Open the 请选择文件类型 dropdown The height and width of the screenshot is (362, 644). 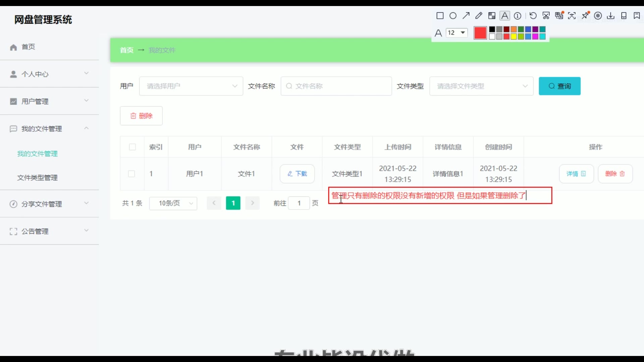pyautogui.click(x=481, y=86)
